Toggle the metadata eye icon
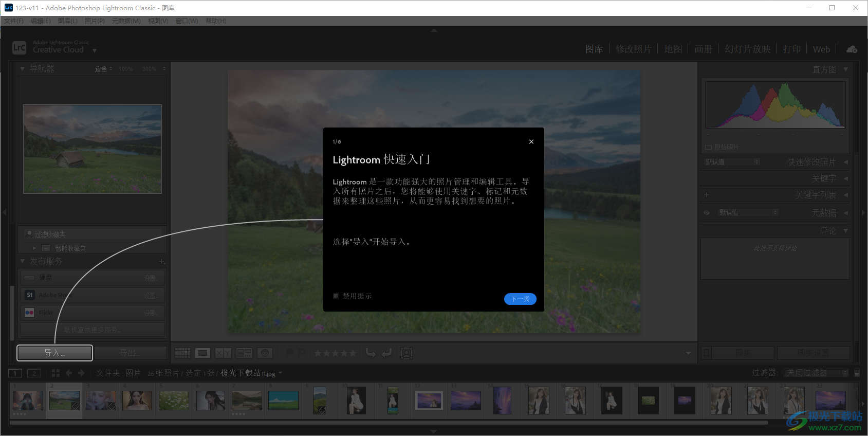The image size is (868, 436). tap(707, 212)
